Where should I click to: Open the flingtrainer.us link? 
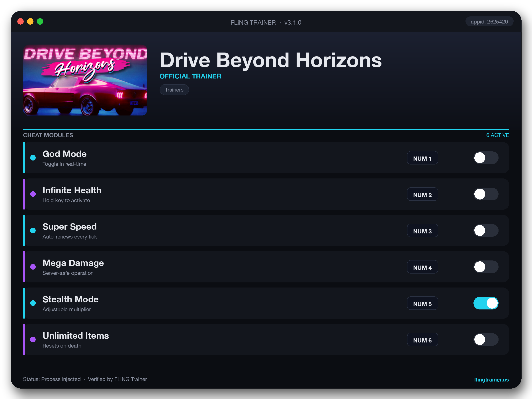click(491, 379)
